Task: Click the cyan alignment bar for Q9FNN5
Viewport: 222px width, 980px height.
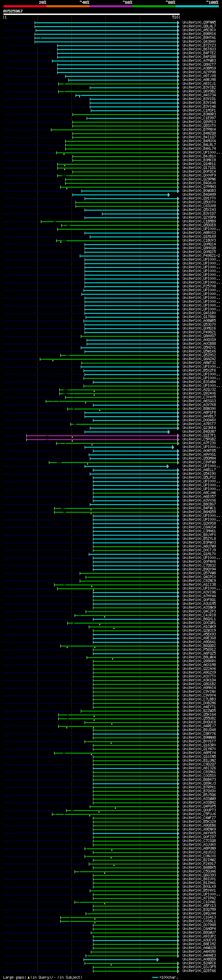Action: click(x=107, y=23)
